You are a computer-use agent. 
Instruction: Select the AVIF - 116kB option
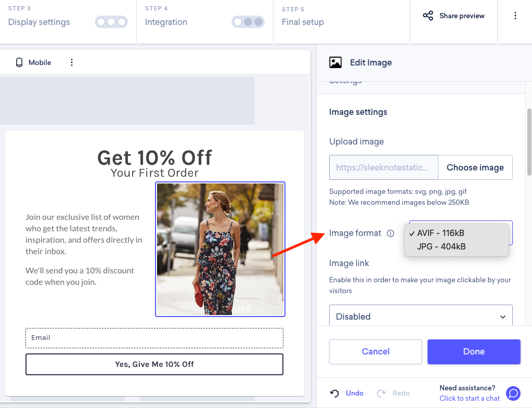pos(440,233)
